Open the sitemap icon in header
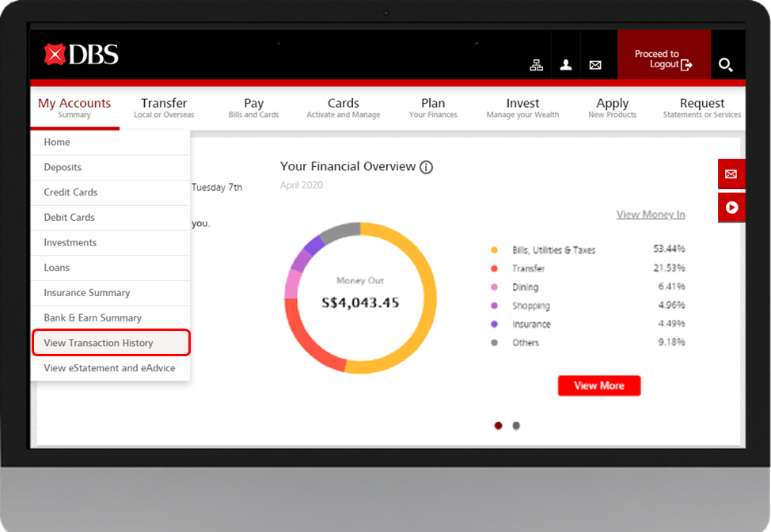The height and width of the screenshot is (532, 771). tap(537, 65)
